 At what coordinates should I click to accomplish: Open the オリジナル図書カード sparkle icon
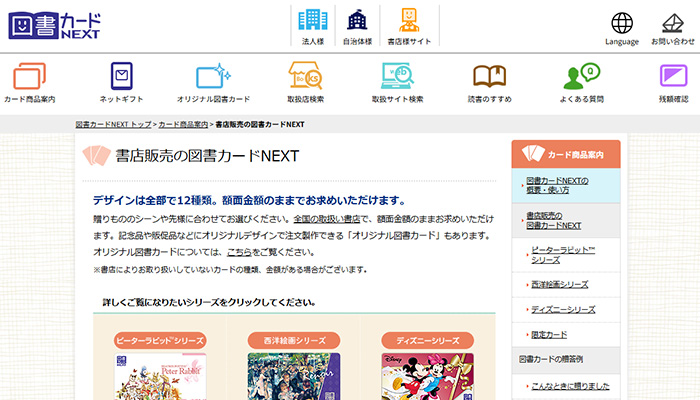click(x=213, y=76)
